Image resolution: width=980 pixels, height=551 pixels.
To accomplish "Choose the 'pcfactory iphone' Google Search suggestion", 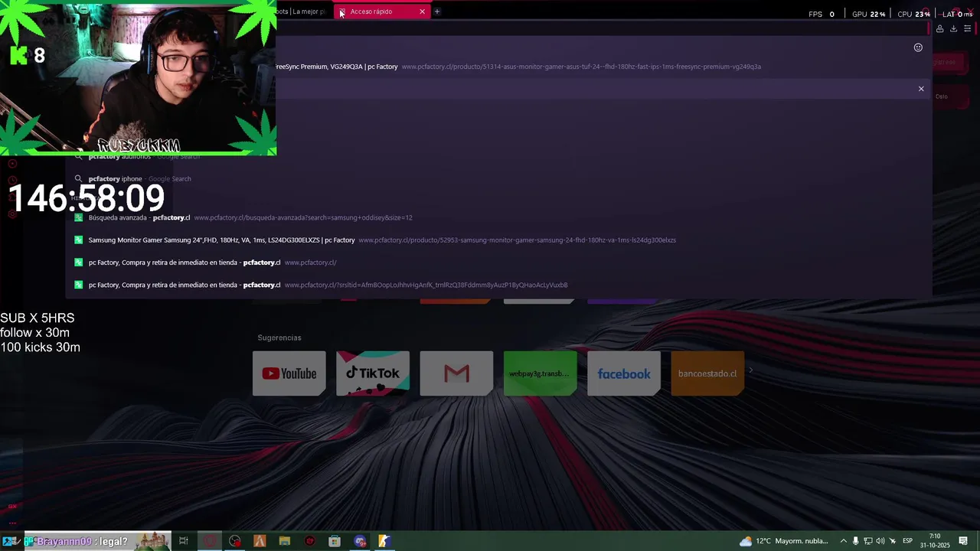I will coord(498,179).
